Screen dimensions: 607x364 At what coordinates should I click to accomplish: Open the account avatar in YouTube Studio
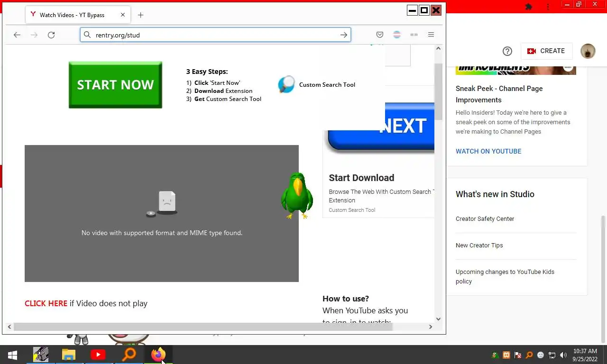[588, 51]
